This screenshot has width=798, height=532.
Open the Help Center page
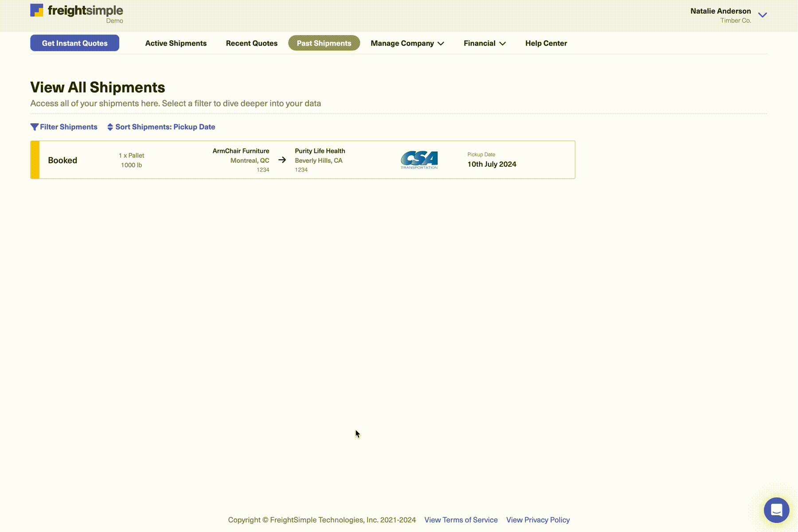coord(546,43)
